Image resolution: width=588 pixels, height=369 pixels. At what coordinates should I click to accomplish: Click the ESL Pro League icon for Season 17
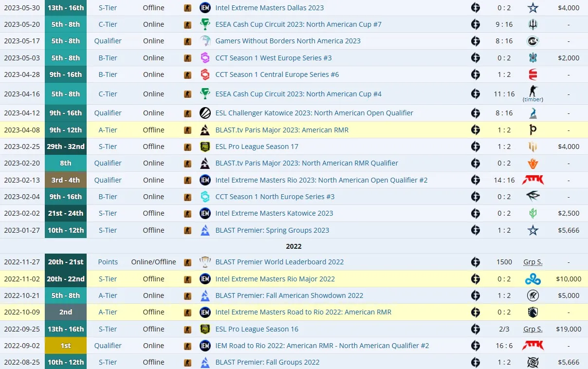coord(205,147)
